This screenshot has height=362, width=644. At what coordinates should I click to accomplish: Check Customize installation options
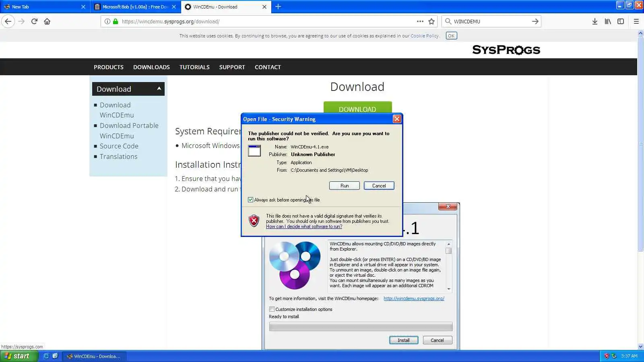272,309
